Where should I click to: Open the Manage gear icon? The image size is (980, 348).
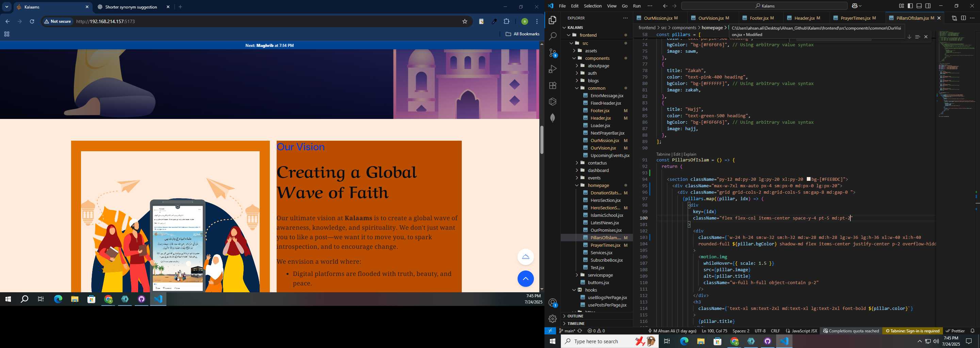[552, 319]
